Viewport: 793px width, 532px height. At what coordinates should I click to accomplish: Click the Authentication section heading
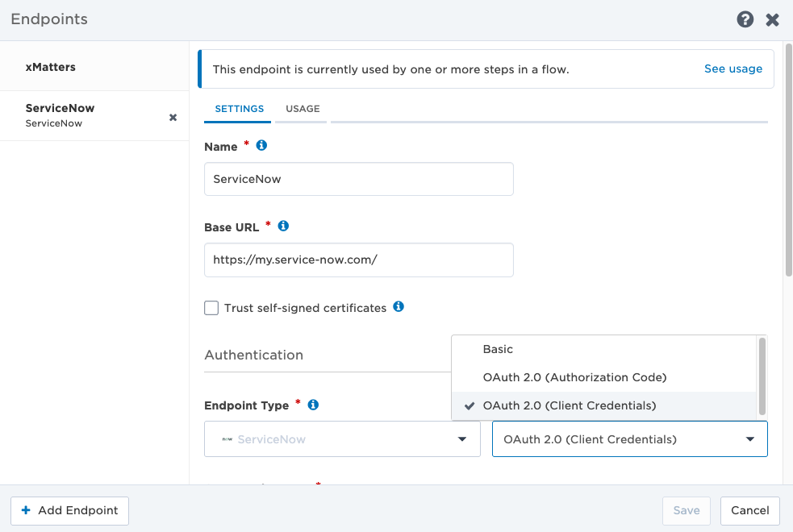pyautogui.click(x=253, y=355)
